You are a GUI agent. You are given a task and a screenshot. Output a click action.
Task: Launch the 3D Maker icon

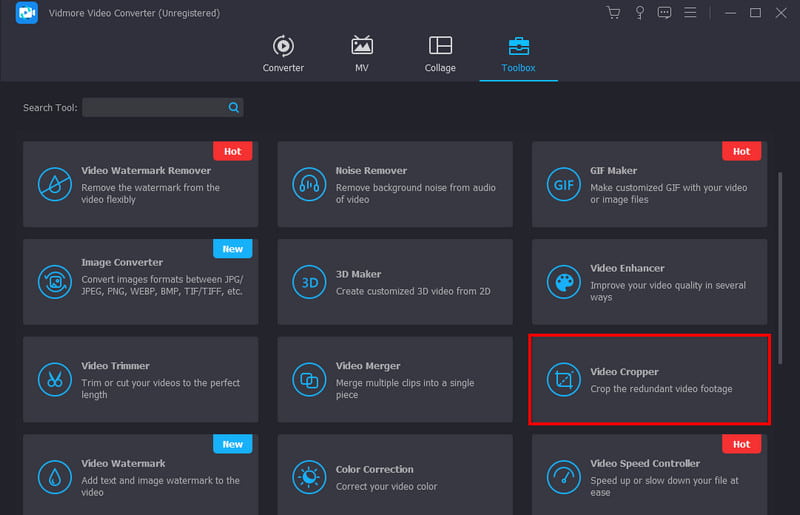click(x=308, y=281)
